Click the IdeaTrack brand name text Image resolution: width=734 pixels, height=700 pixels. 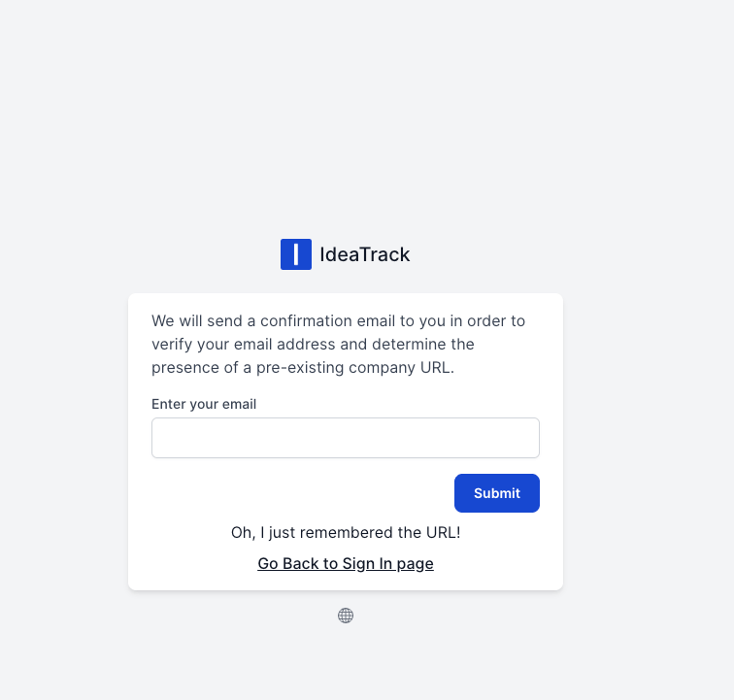click(x=365, y=254)
